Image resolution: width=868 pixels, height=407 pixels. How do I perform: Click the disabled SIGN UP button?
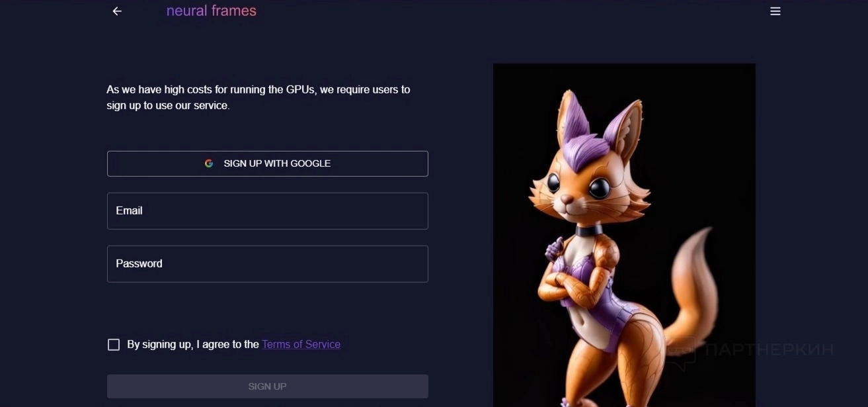268,386
